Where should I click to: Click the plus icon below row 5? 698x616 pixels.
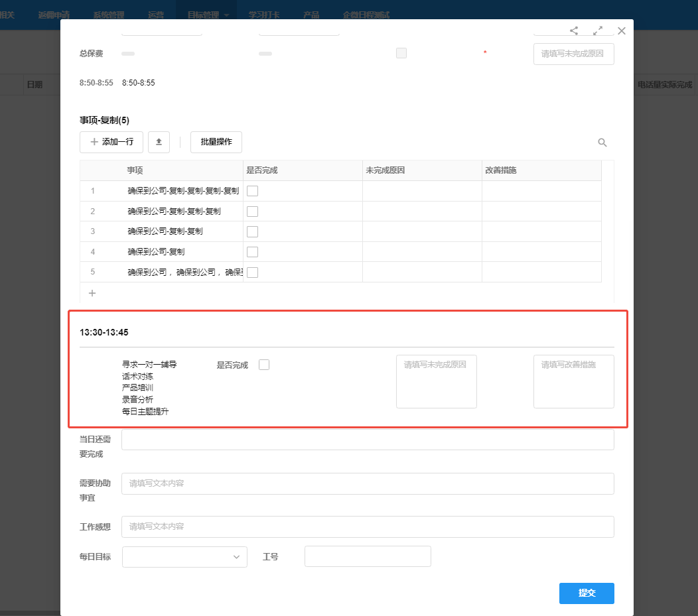click(x=92, y=292)
